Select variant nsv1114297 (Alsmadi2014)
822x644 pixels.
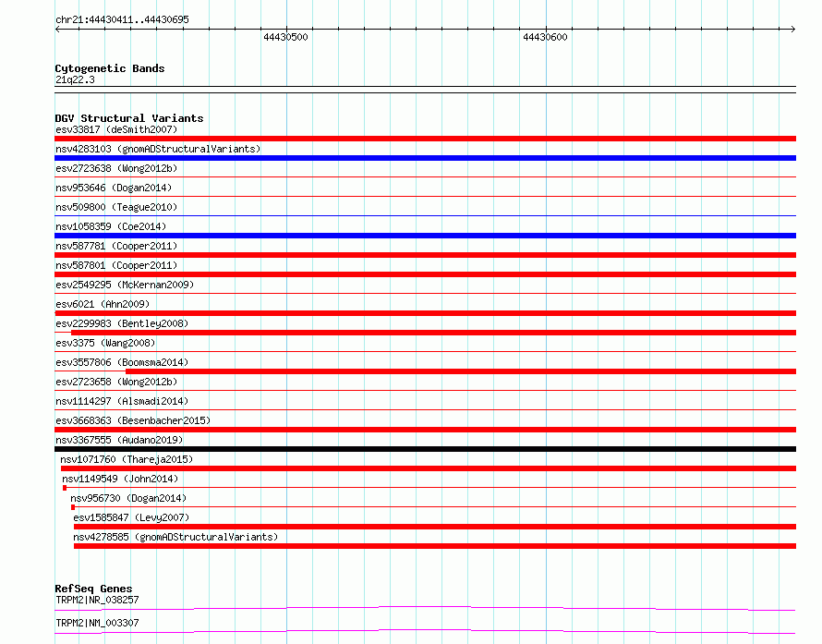click(122, 401)
